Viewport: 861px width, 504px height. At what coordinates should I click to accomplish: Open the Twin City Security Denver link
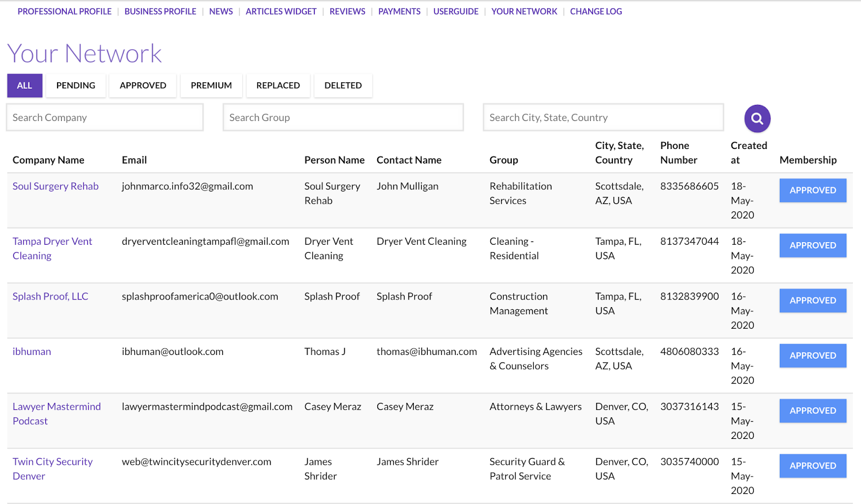pos(53,468)
